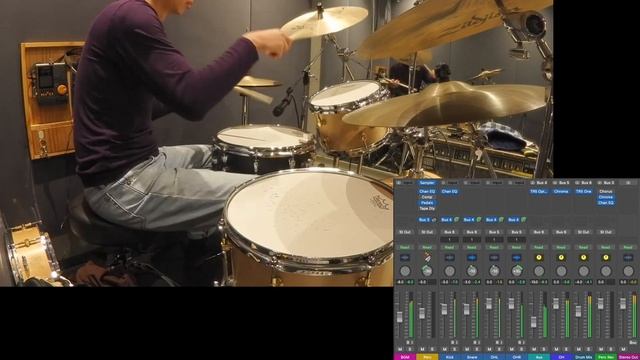Click the OH channel volume fader handle
The image size is (640, 360).
click(x=556, y=304)
